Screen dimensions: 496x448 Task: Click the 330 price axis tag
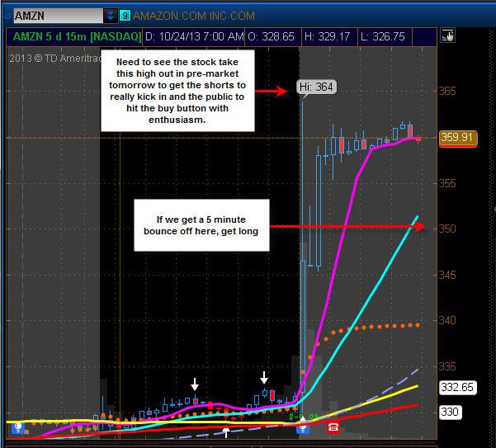pyautogui.click(x=450, y=412)
